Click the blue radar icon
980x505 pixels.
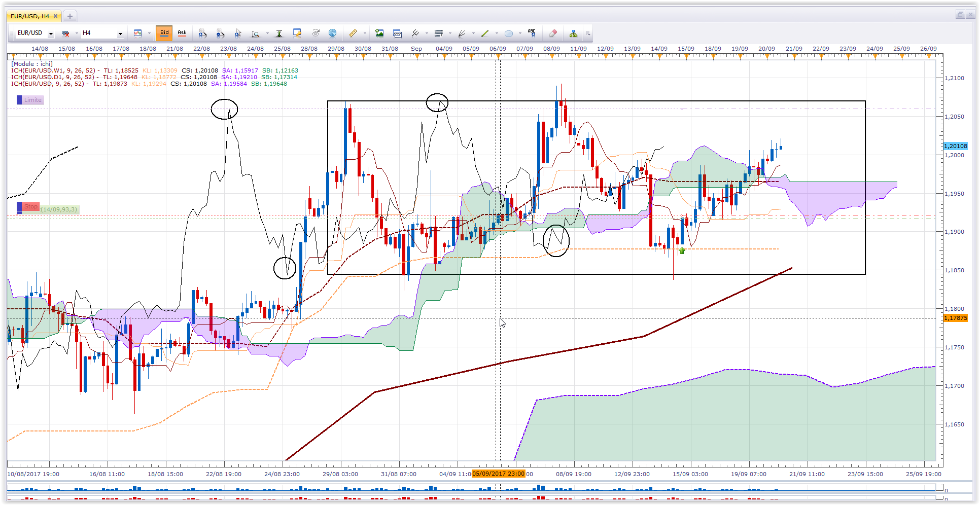coord(333,33)
